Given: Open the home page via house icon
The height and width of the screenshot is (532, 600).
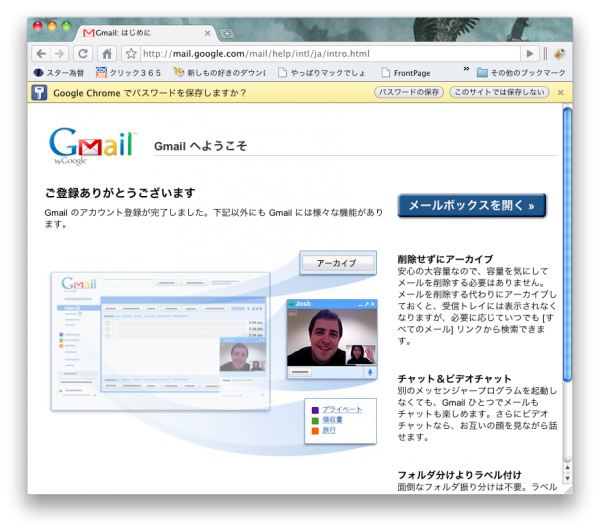Looking at the screenshot, I should point(107,54).
